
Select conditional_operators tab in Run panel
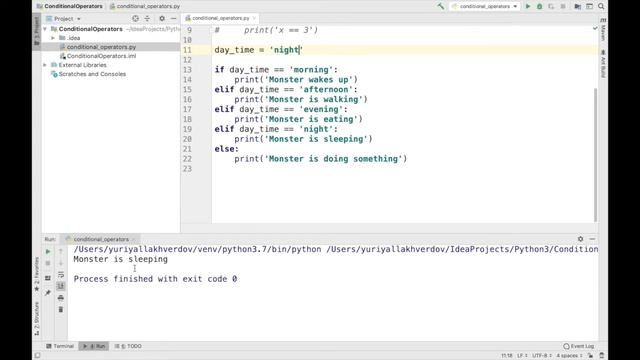point(100,239)
